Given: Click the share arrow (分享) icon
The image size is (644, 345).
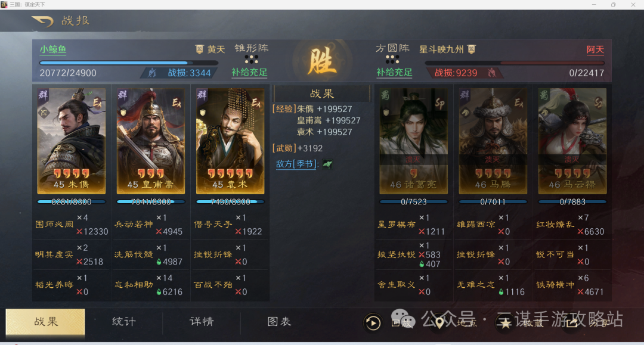Looking at the screenshot, I should 571,323.
